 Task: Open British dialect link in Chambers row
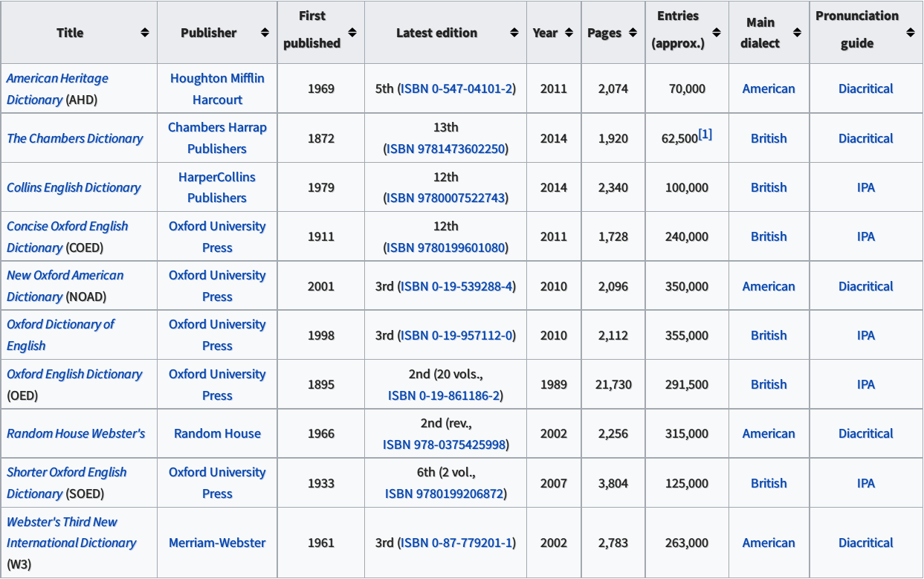[769, 138]
